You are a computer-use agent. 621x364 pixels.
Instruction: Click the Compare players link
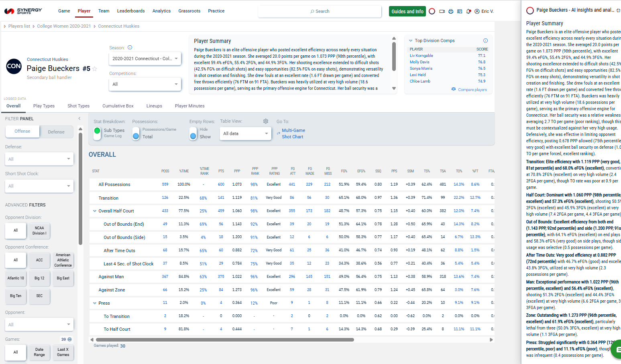point(472,89)
